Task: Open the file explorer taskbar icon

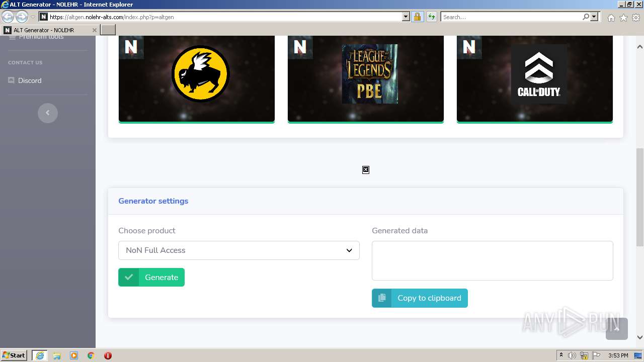Action: click(x=57, y=355)
